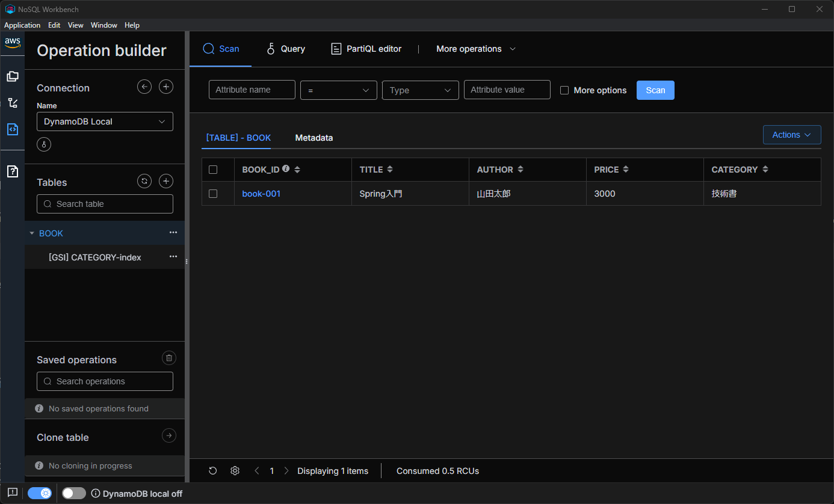Click the refresh results icon in footer
Screen dimensions: 834x504
(213, 471)
